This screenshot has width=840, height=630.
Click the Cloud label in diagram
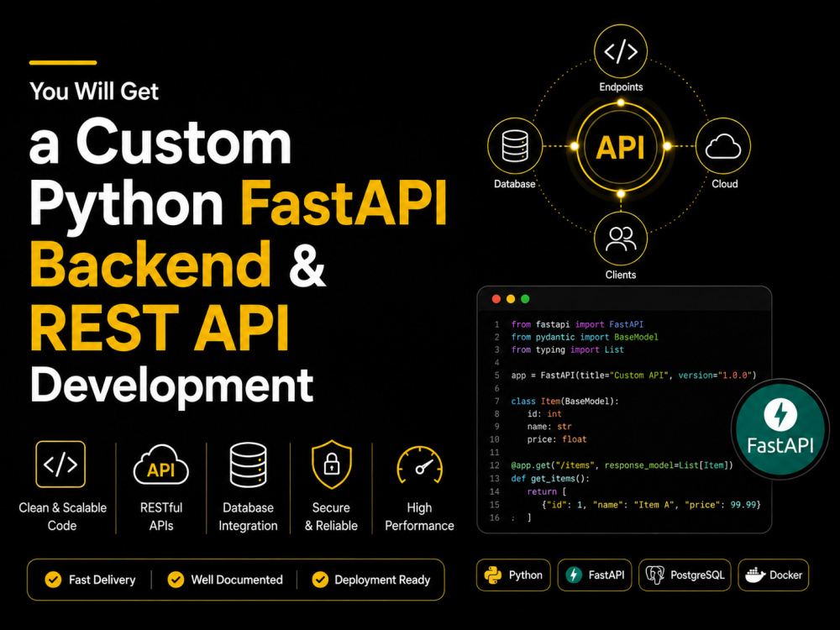(724, 184)
